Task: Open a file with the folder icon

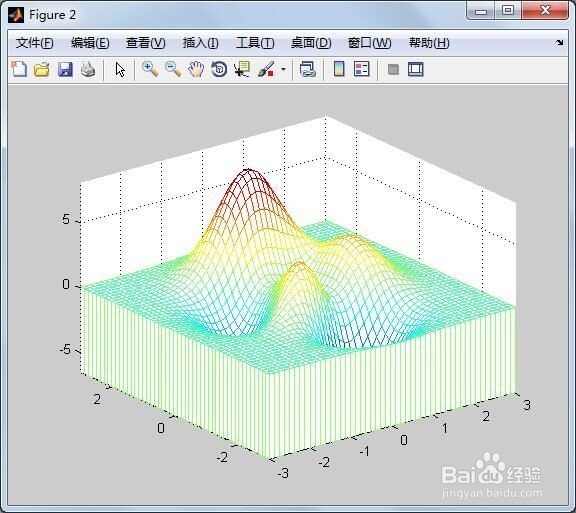Action: point(42,69)
